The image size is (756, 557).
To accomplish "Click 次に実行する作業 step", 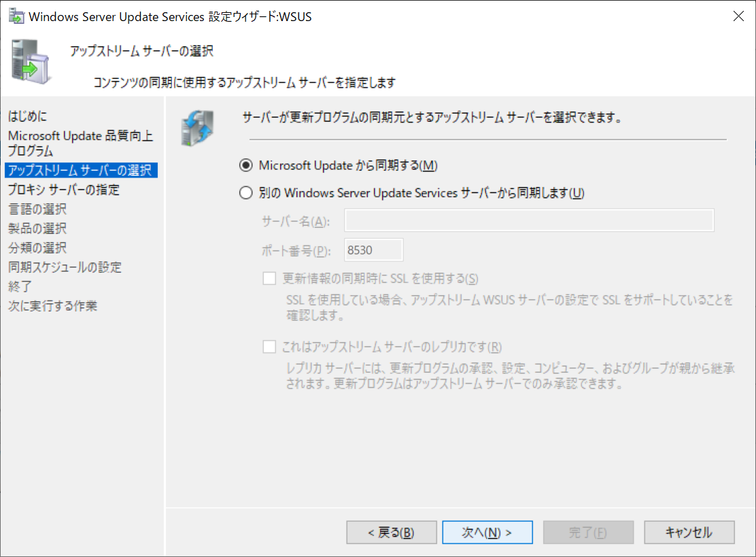I will (x=52, y=306).
